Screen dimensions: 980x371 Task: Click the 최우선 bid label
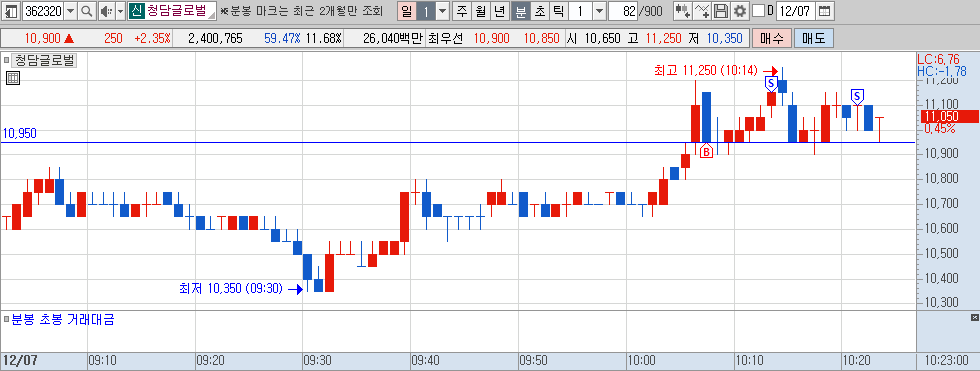click(x=445, y=39)
